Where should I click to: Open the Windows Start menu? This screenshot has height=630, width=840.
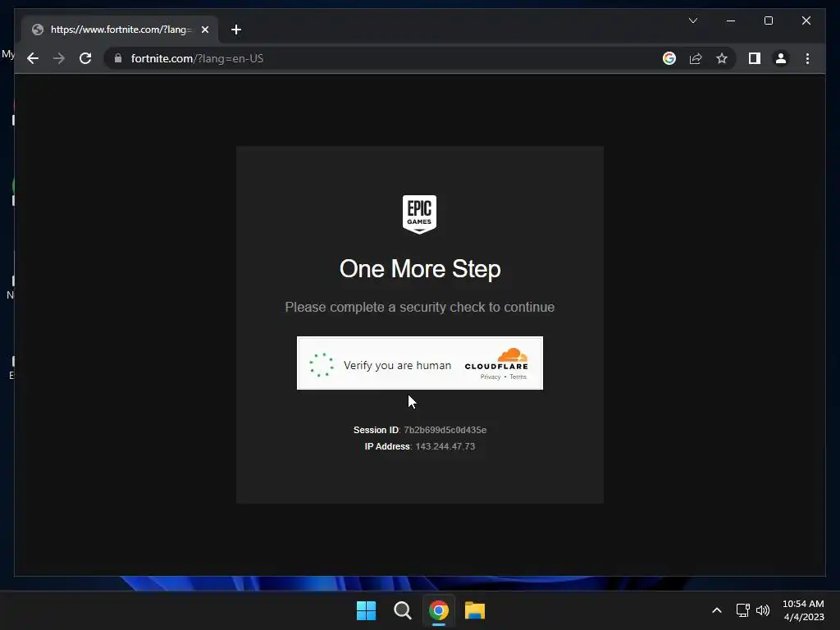click(367, 610)
